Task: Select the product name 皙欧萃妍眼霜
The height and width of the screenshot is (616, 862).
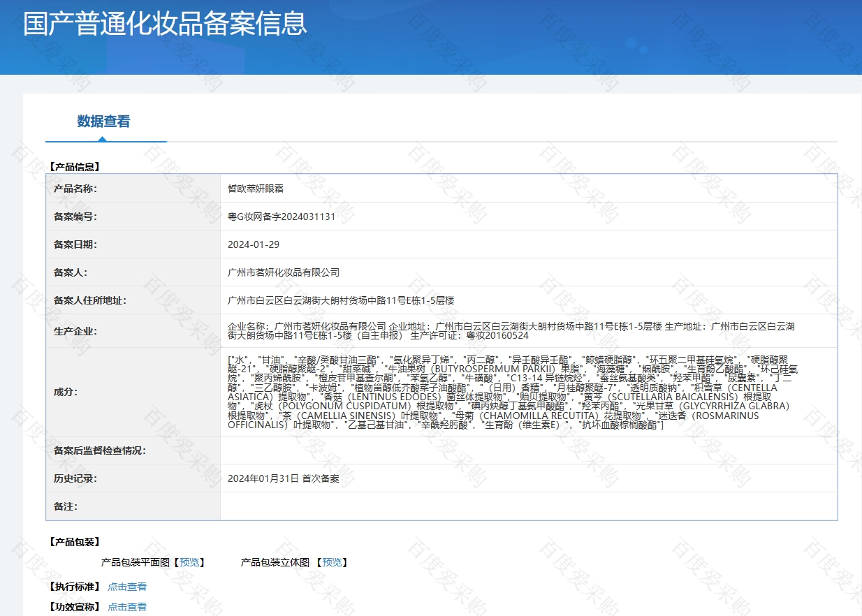Action: pos(256,189)
